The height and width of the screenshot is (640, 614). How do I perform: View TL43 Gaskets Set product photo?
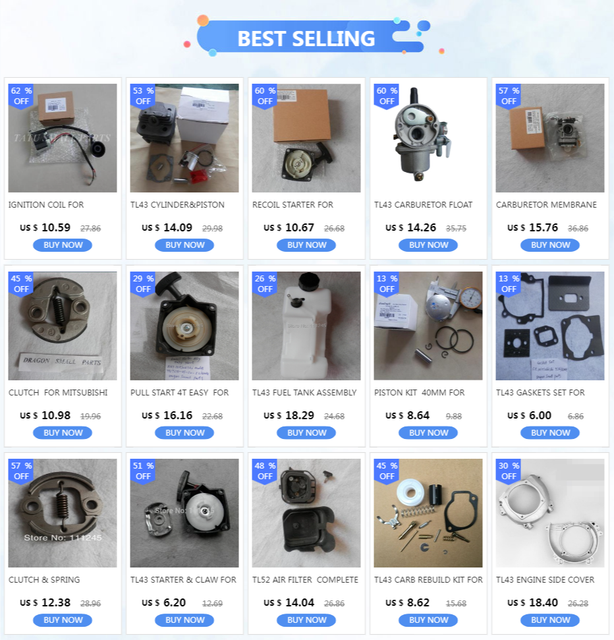point(550,326)
